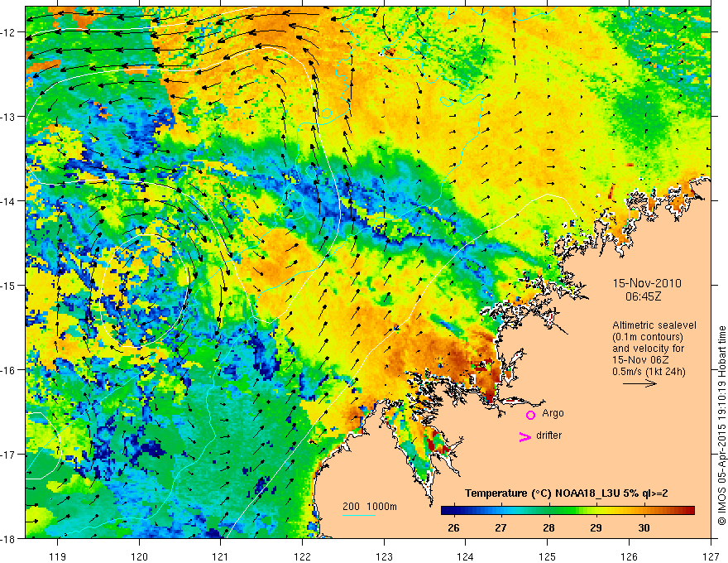Viewport: 728px width, 563px height.
Task: Click the cyan 200 1000m isobath line sample
Action: [x=359, y=515]
